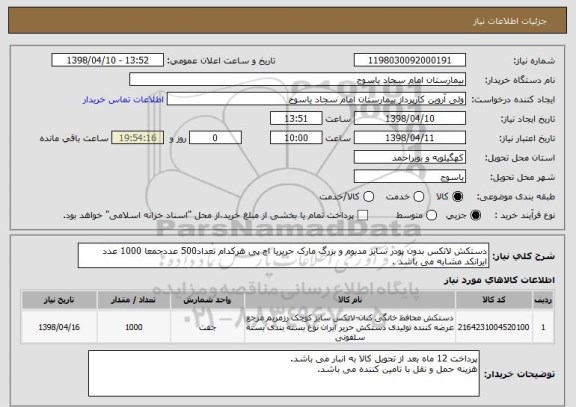The image size is (576, 407).
Task: Click the توضیحات خریدار notes box
Action: [x=284, y=374]
